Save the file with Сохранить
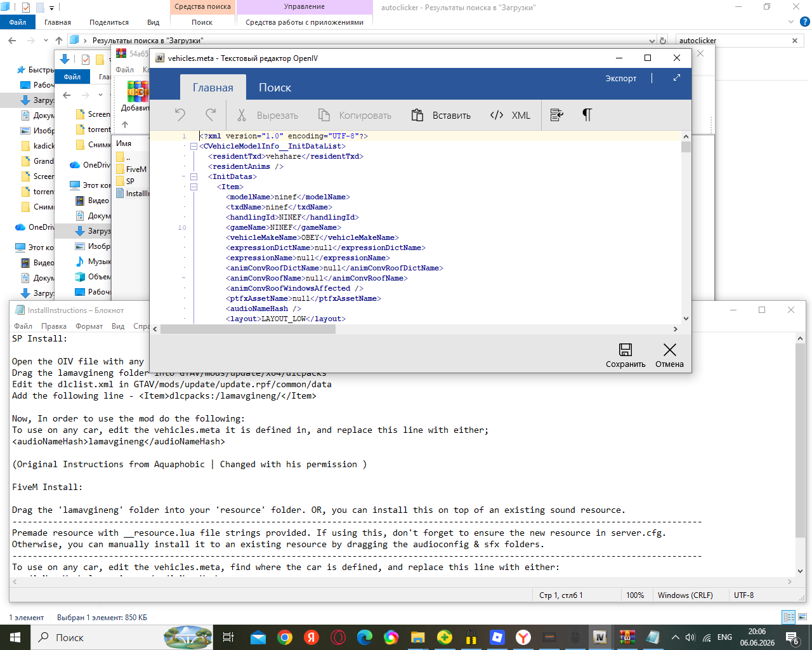The image size is (812, 650). tap(625, 355)
